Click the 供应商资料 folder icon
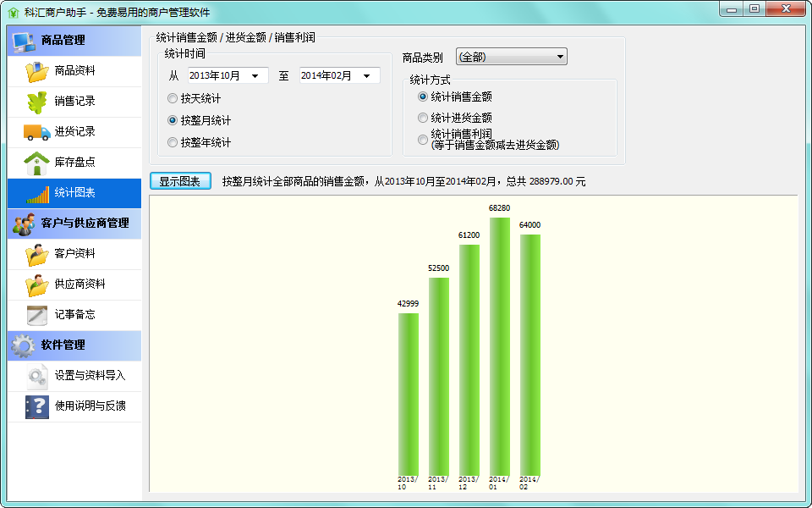 click(37, 284)
